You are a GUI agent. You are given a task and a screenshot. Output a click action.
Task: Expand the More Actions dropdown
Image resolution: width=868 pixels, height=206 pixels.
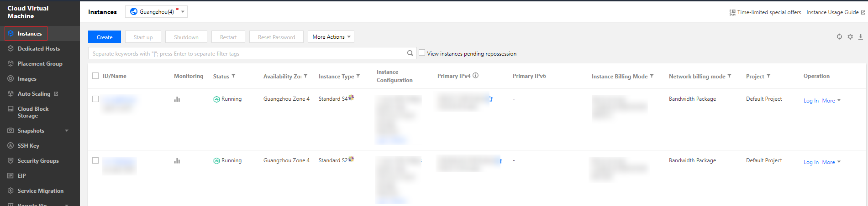click(331, 37)
